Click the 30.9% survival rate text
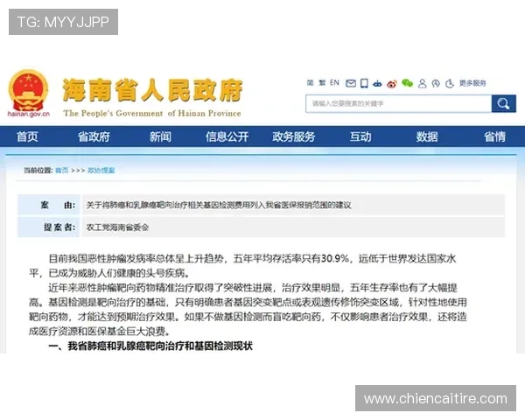This screenshot has height=420, width=525. 335,259
